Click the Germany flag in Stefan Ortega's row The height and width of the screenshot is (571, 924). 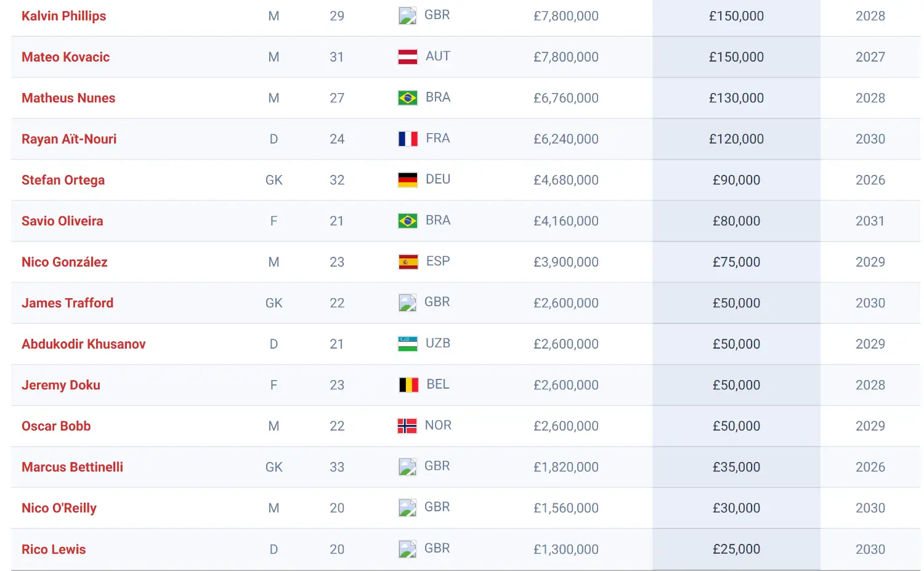pos(408,180)
